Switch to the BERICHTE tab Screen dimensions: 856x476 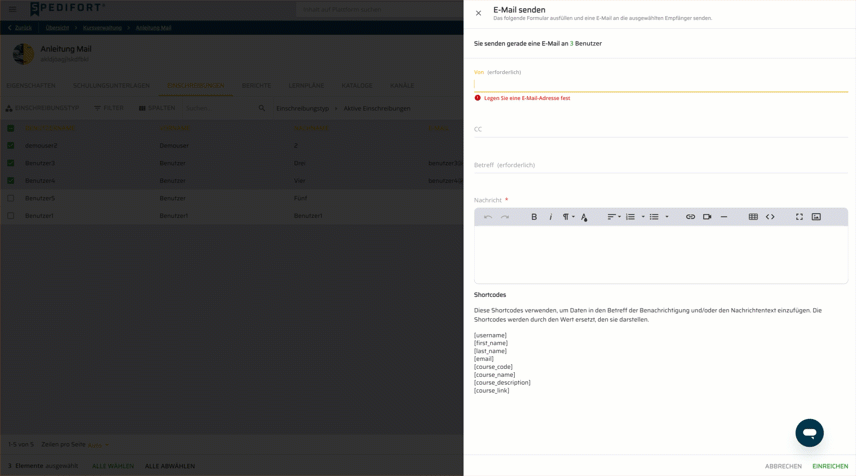click(256, 86)
